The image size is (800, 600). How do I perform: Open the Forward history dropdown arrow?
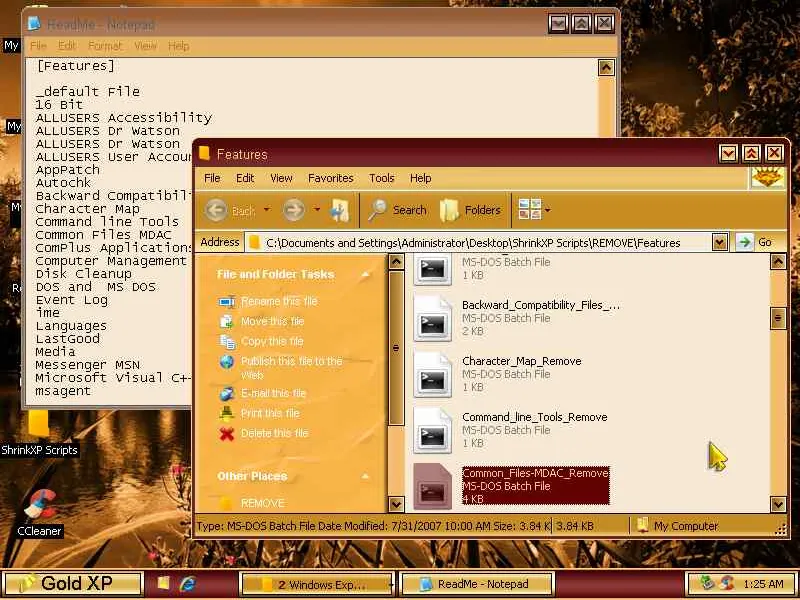(x=317, y=210)
